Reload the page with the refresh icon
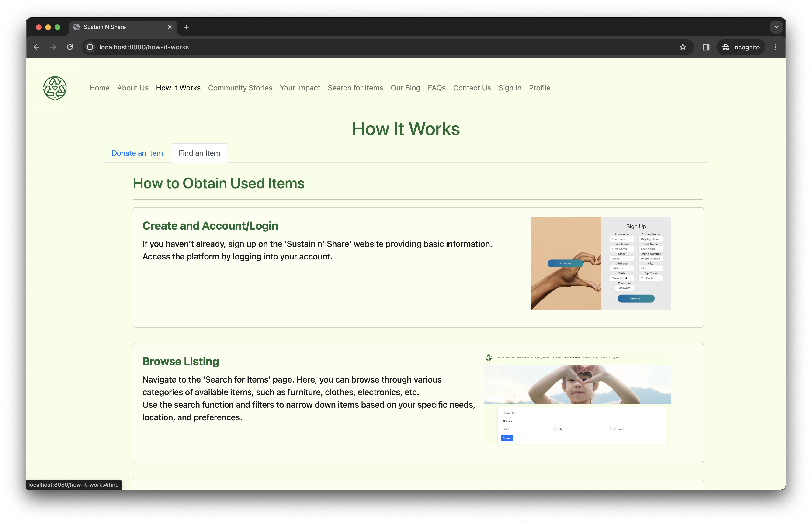812x524 pixels. coord(70,47)
